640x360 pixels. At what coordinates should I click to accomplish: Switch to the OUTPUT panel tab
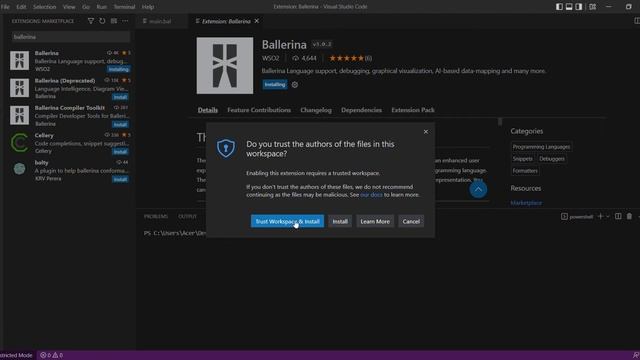187,216
